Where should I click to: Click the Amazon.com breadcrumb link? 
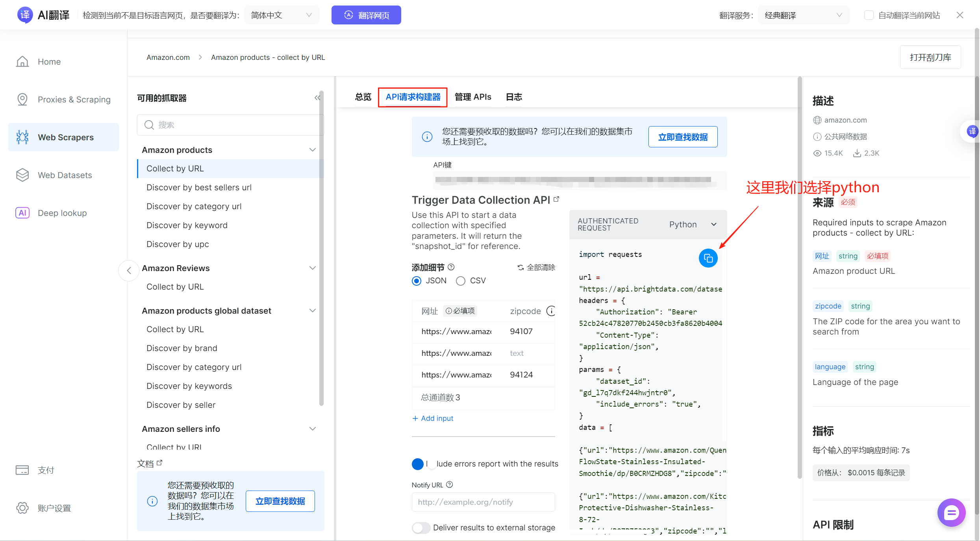(x=168, y=57)
